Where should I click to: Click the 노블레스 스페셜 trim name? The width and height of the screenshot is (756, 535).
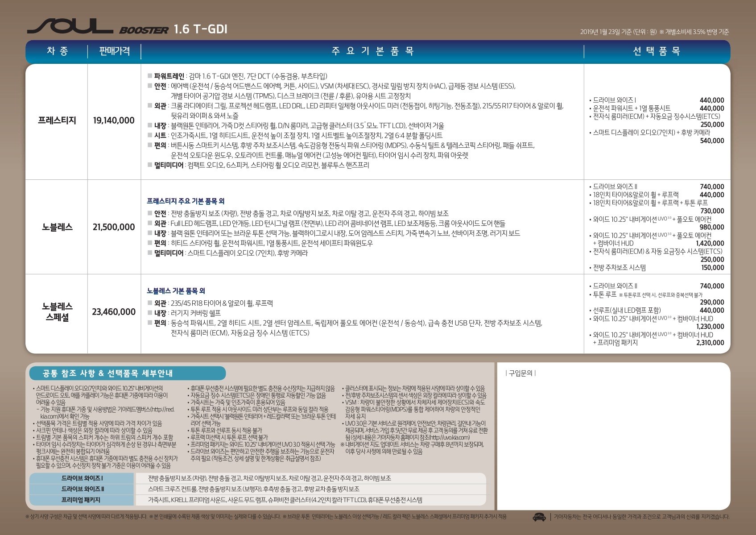57,311
